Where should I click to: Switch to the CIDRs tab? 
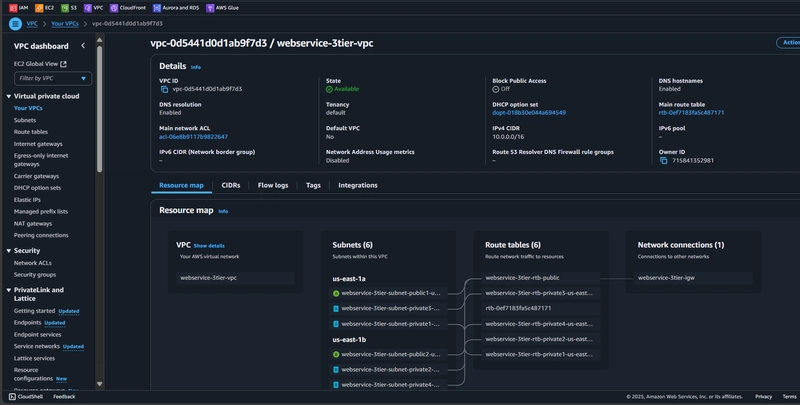(231, 185)
